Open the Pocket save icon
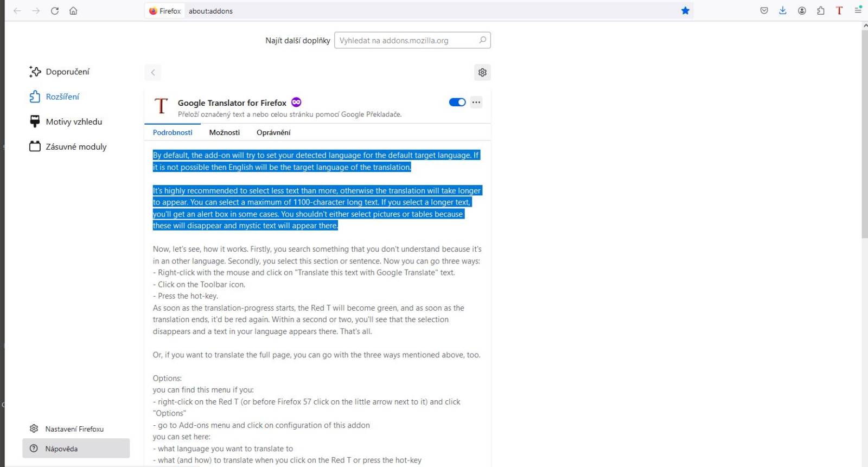The width and height of the screenshot is (868, 467). (x=764, y=11)
